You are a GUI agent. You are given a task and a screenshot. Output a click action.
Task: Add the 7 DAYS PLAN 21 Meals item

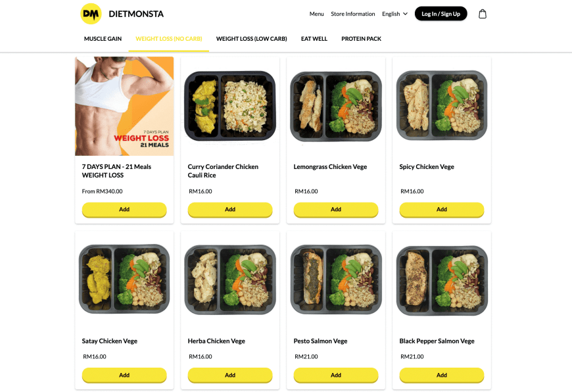(x=124, y=210)
